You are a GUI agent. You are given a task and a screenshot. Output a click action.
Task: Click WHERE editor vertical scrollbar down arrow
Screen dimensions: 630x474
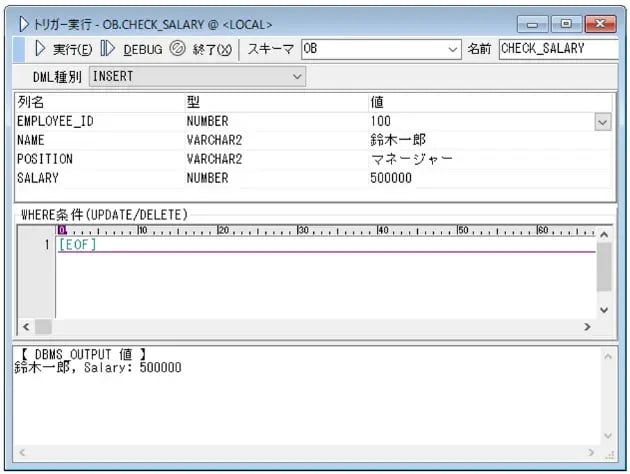point(603,310)
